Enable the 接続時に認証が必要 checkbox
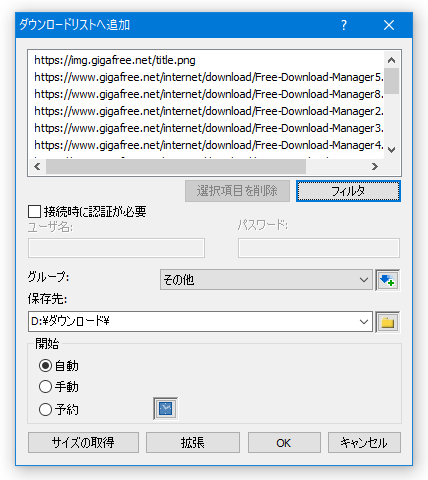 34,211
